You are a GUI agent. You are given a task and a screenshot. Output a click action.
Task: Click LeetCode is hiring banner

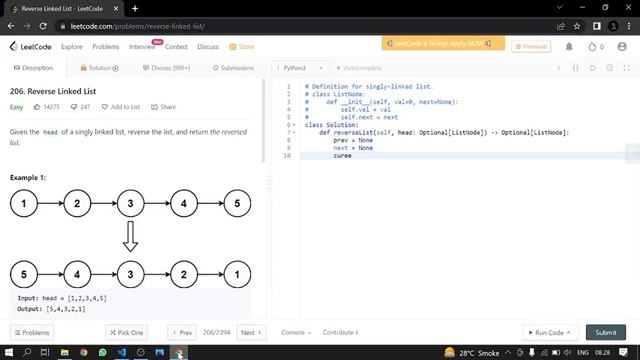click(443, 43)
